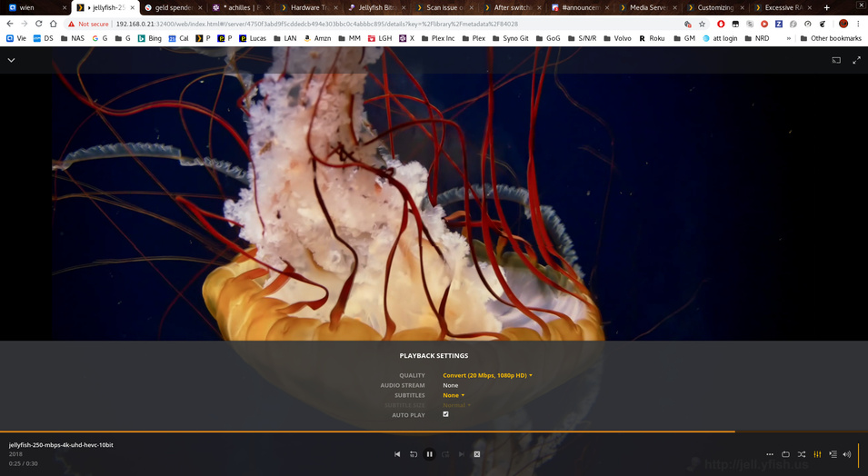The height and width of the screenshot is (476, 868).
Task: Open the LGH bookmark
Action: (x=380, y=38)
